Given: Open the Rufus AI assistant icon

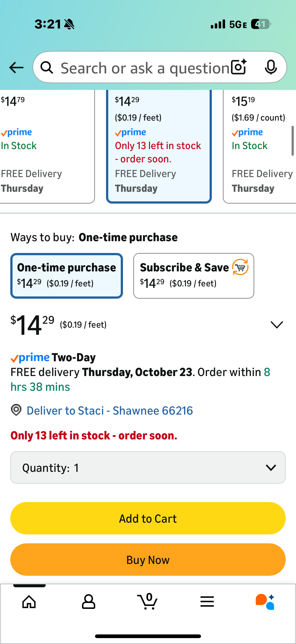Looking at the screenshot, I should pyautogui.click(x=265, y=602).
